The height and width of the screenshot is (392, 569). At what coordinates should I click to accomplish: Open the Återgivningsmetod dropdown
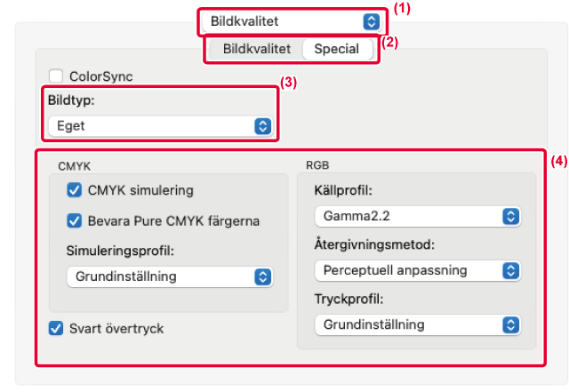tap(418, 271)
